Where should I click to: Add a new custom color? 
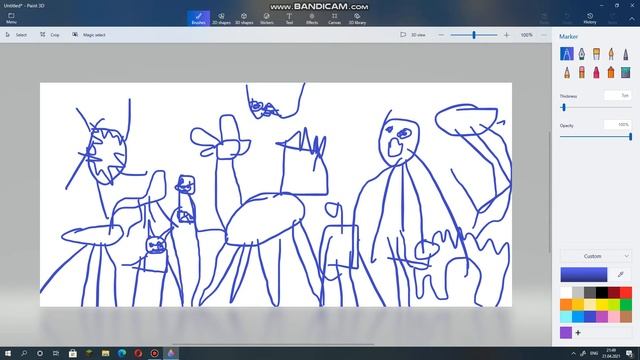578,333
